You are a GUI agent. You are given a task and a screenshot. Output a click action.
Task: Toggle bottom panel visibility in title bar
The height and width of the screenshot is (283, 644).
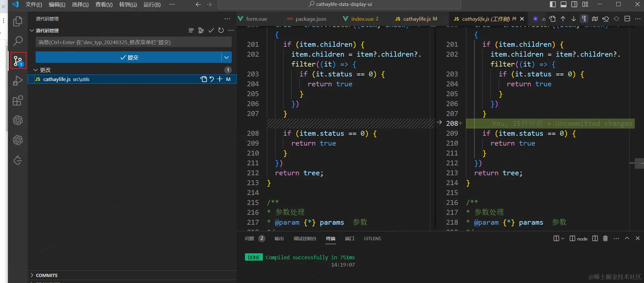[564, 4]
